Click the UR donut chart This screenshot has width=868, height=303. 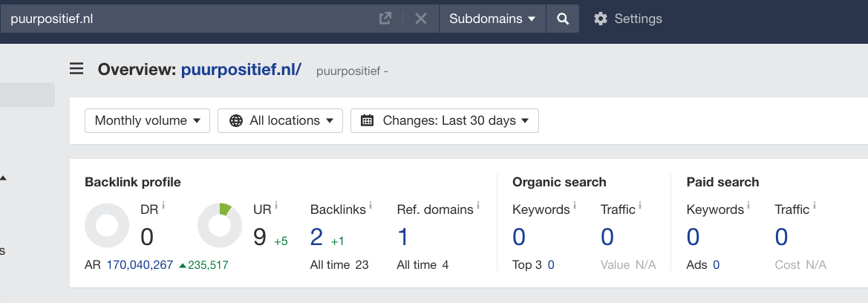[220, 226]
